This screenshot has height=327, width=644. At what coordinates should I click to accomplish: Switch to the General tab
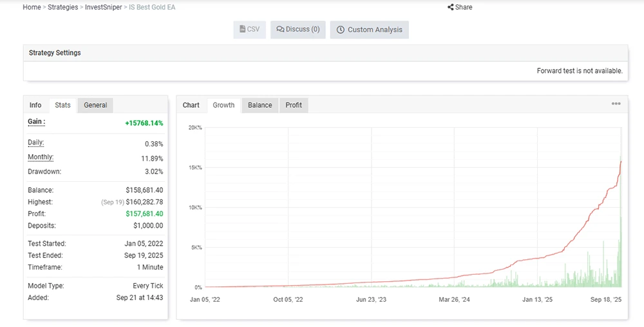95,105
